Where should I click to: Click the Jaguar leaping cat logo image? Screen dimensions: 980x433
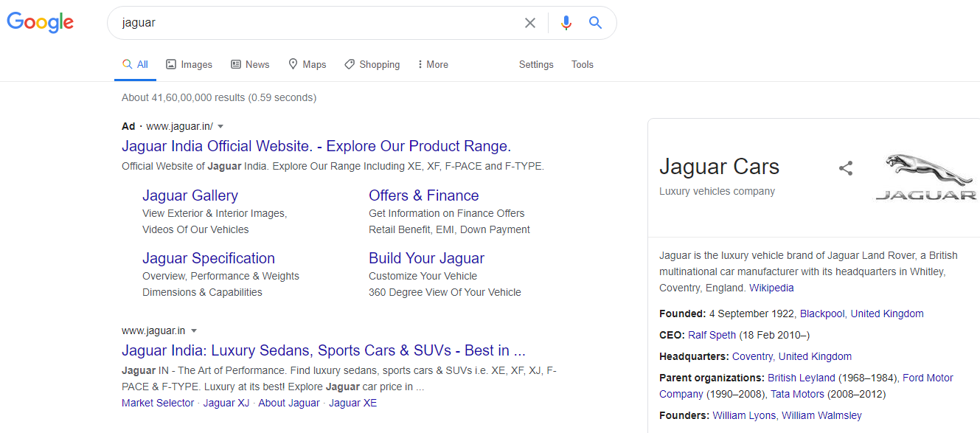click(x=926, y=176)
